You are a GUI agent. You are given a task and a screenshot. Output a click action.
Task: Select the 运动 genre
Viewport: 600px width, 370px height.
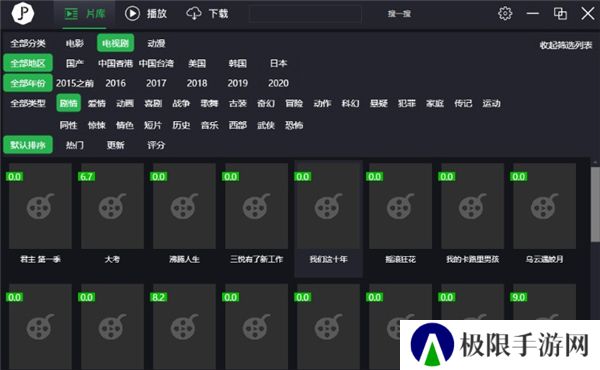[x=491, y=103]
